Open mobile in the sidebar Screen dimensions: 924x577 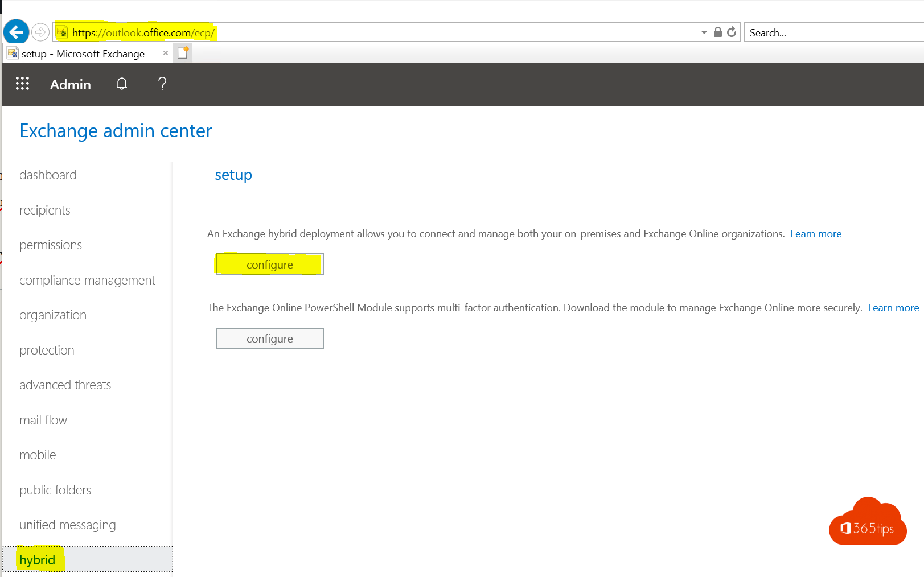38,455
